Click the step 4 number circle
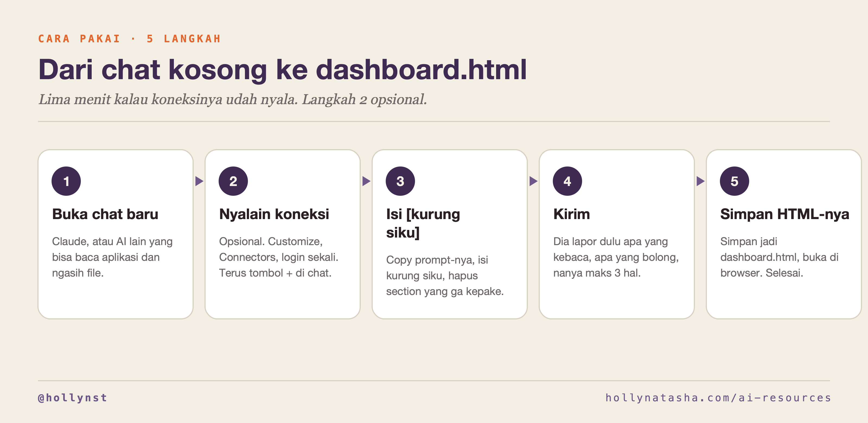Screen dimensions: 868x423 point(567,181)
